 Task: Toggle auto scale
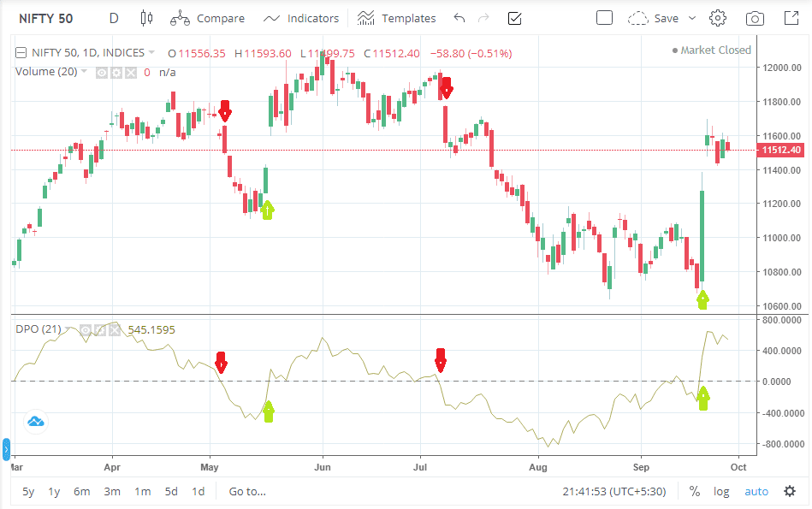756,491
